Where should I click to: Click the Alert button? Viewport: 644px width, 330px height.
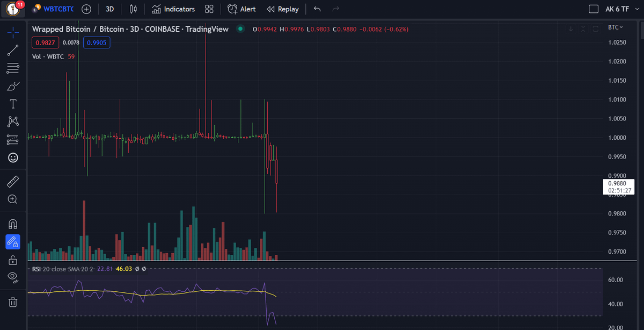(x=241, y=9)
